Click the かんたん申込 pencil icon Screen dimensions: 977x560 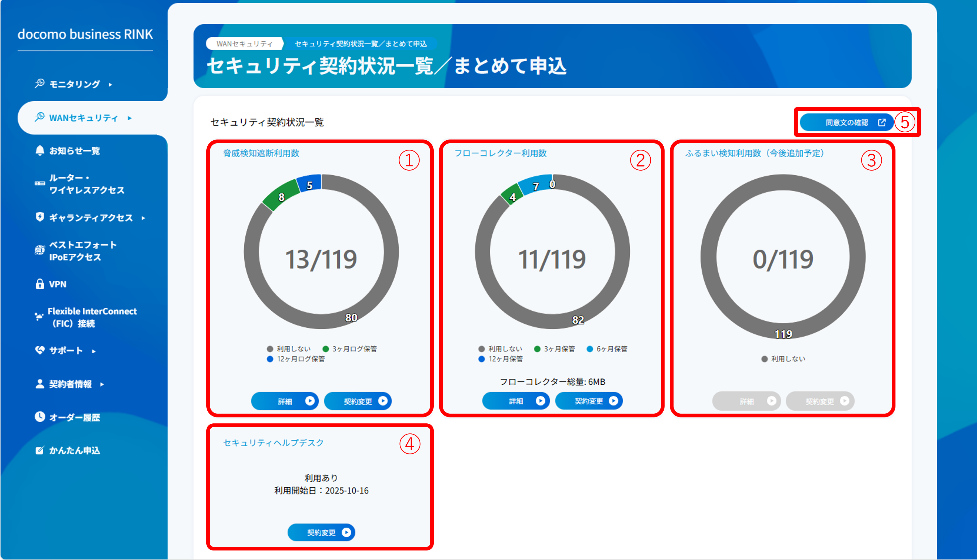click(40, 451)
